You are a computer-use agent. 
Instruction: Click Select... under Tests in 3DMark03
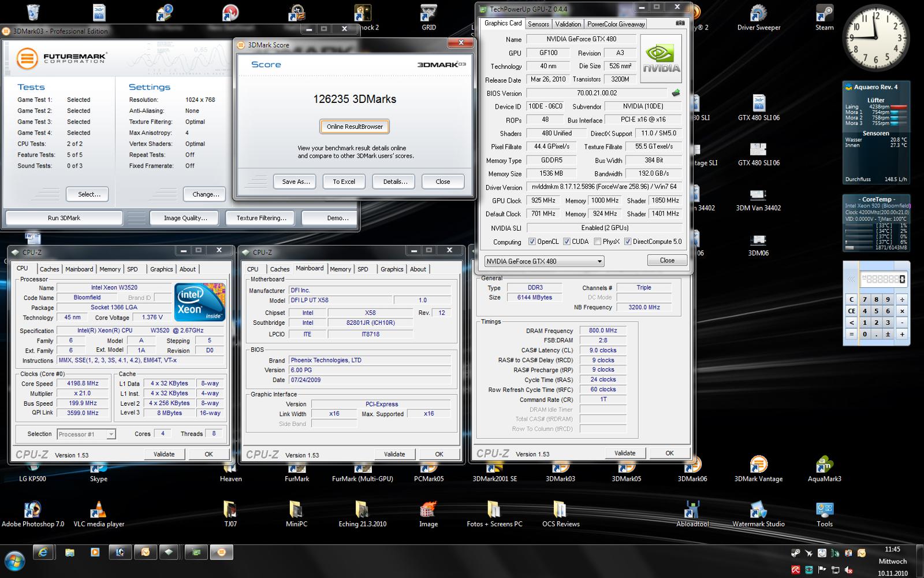click(89, 194)
